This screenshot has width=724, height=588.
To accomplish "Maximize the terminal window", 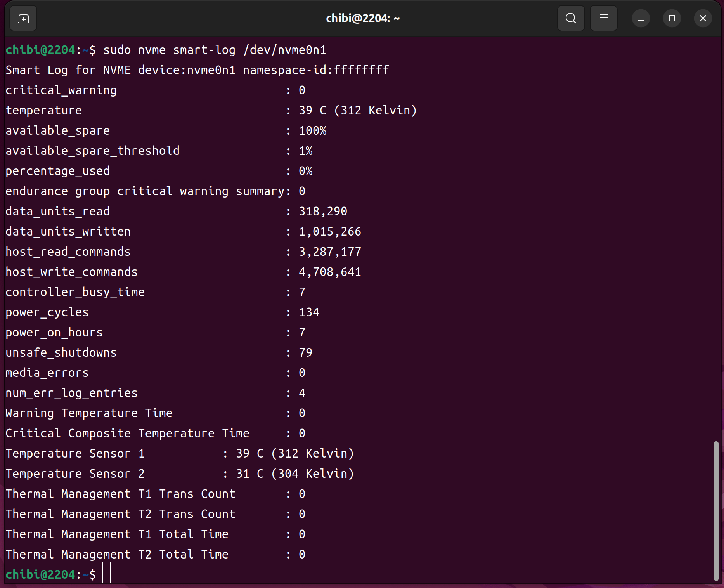I will (x=672, y=18).
